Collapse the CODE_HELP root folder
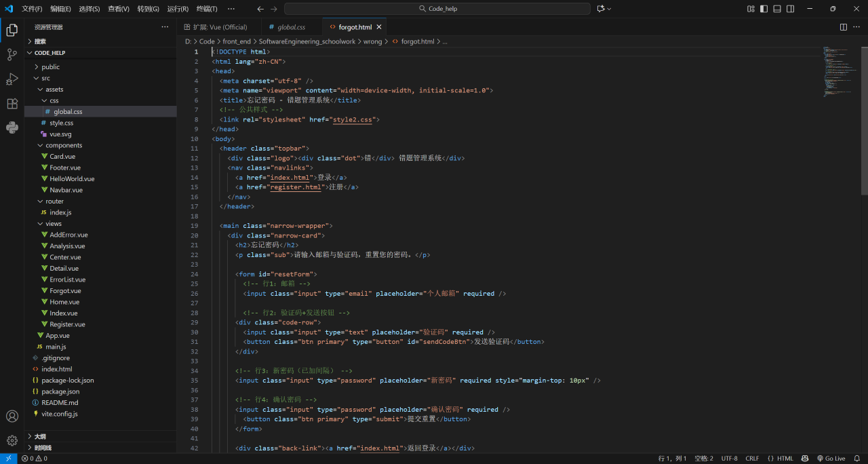The height and width of the screenshot is (464, 868). 100,52
